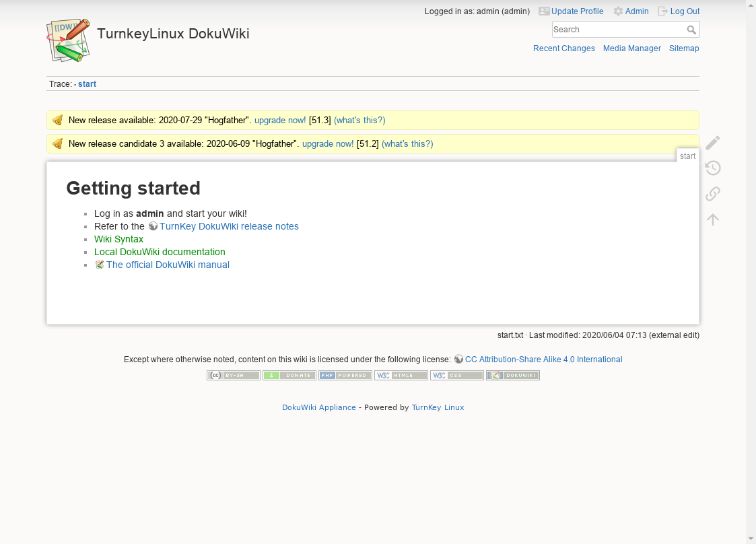Focus the Search input field

(x=617, y=30)
